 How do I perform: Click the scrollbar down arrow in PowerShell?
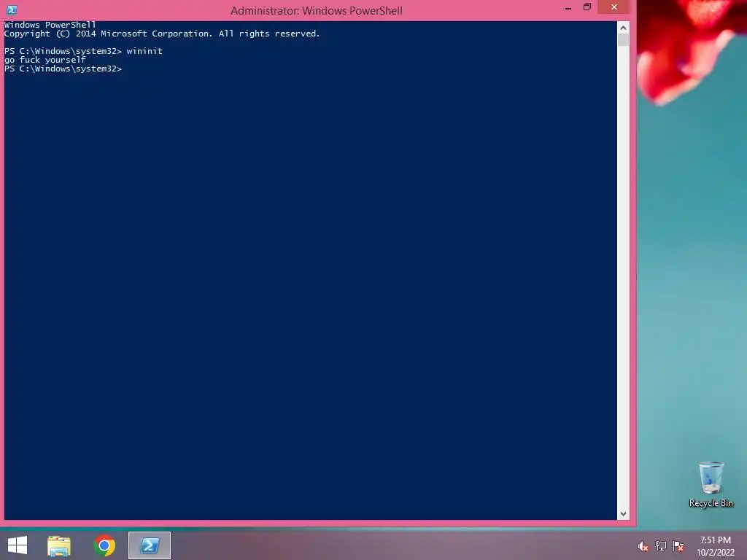623,514
